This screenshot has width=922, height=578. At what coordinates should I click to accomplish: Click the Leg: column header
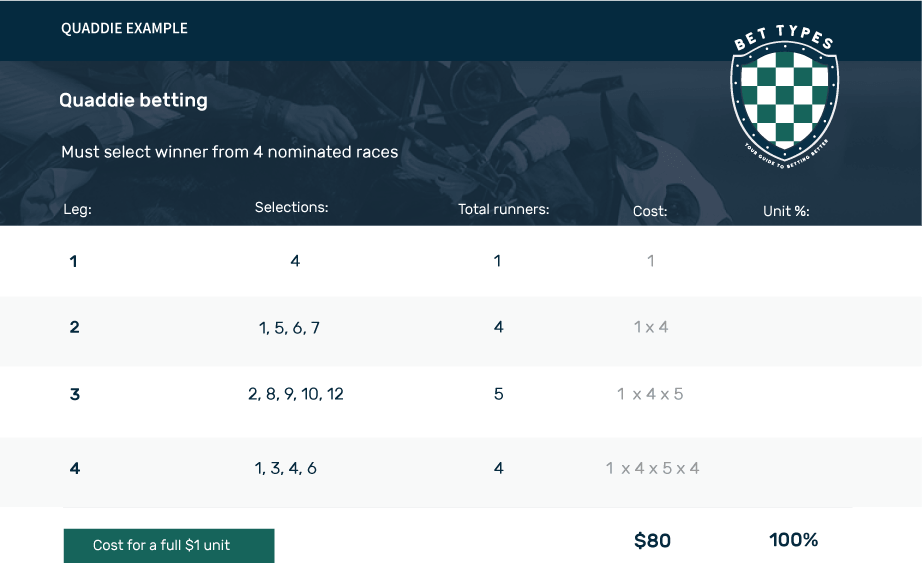77,209
